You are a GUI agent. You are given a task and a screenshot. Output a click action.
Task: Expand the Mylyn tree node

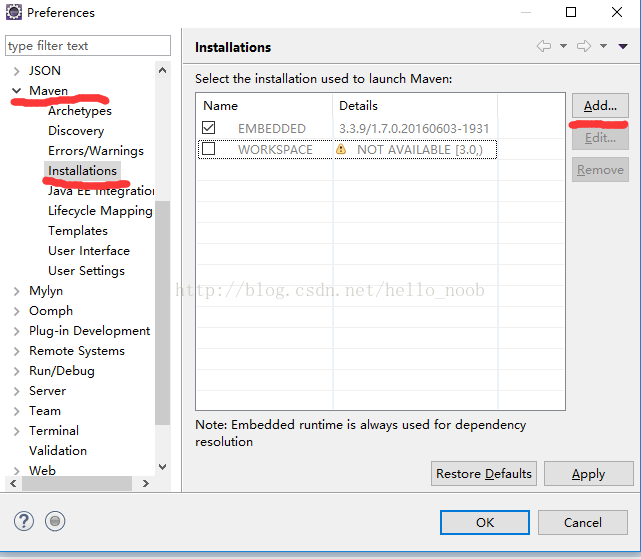(x=16, y=291)
